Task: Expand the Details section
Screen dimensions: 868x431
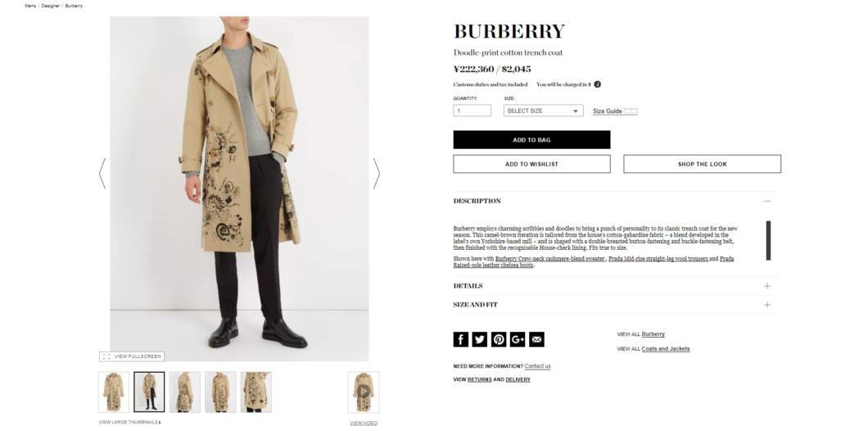Action: click(766, 286)
